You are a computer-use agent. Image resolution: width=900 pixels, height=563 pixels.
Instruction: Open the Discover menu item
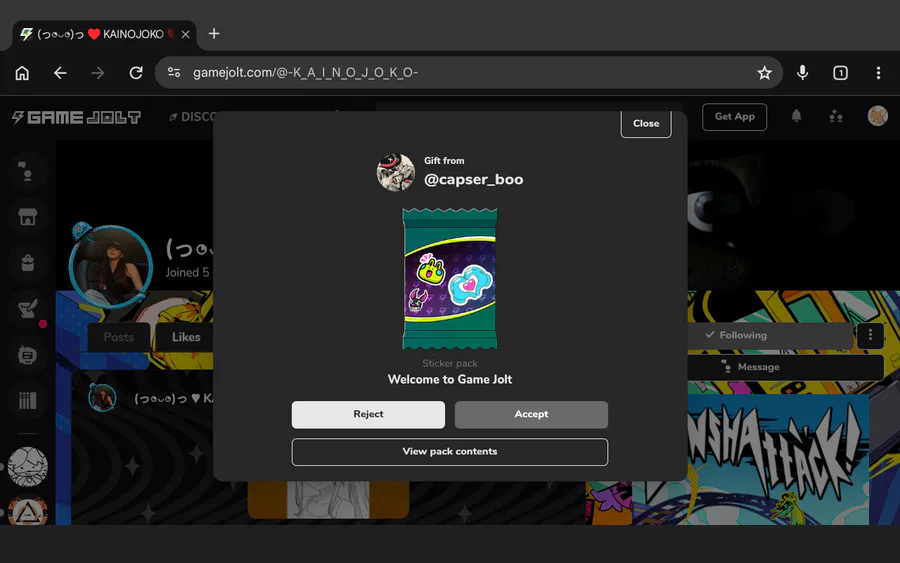point(193,117)
